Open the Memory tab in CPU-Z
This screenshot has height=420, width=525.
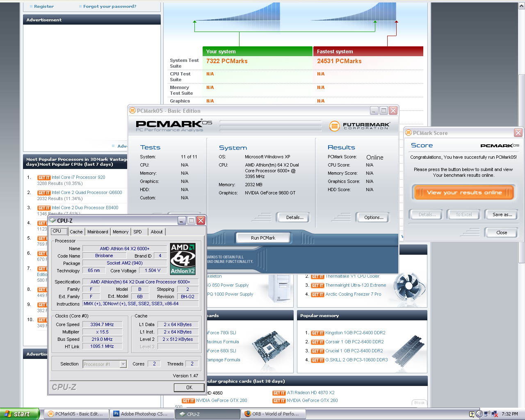coord(121,232)
